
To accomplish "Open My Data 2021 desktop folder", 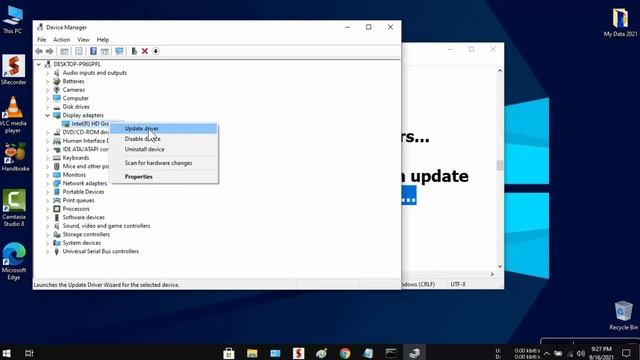I will coord(620,22).
